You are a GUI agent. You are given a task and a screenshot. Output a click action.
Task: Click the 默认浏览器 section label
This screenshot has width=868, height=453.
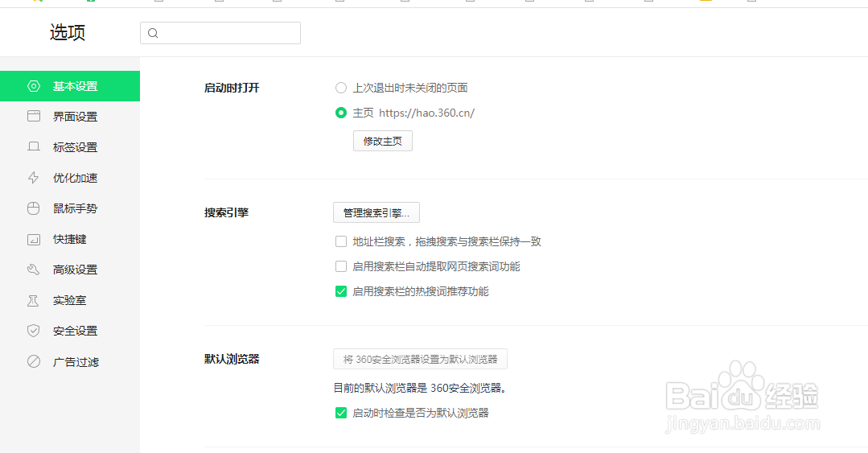(232, 359)
